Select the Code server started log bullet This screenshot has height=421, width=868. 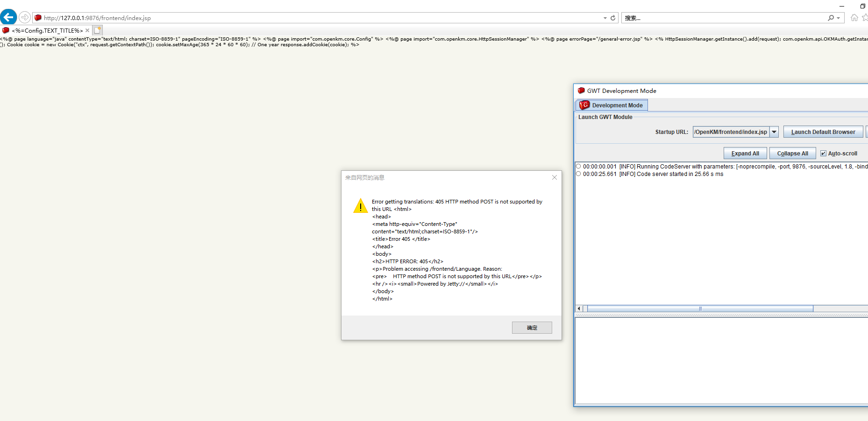coord(578,174)
